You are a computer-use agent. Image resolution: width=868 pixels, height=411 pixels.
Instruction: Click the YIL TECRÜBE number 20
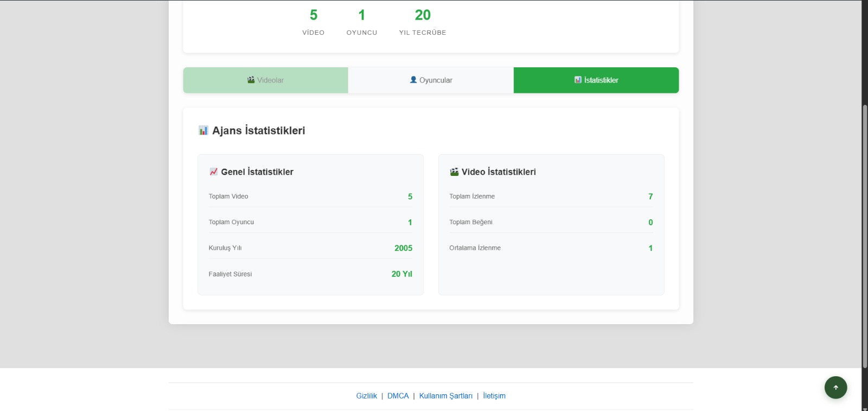coord(423,15)
